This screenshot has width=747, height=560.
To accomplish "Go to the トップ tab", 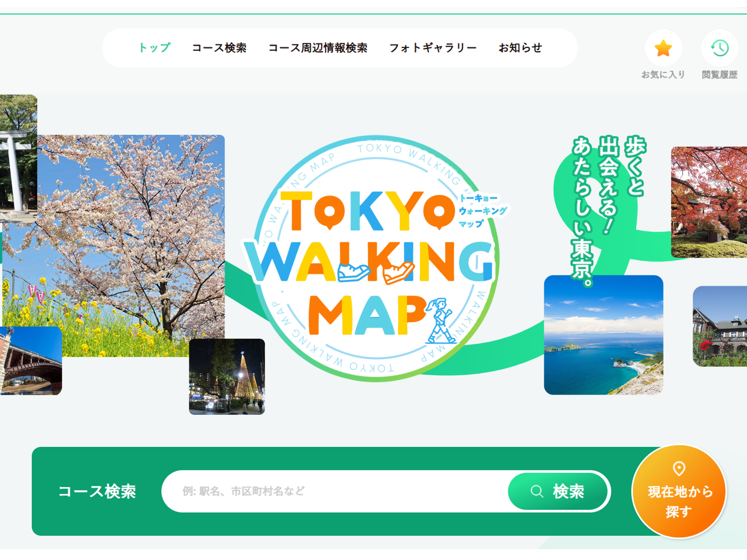I will click(154, 48).
